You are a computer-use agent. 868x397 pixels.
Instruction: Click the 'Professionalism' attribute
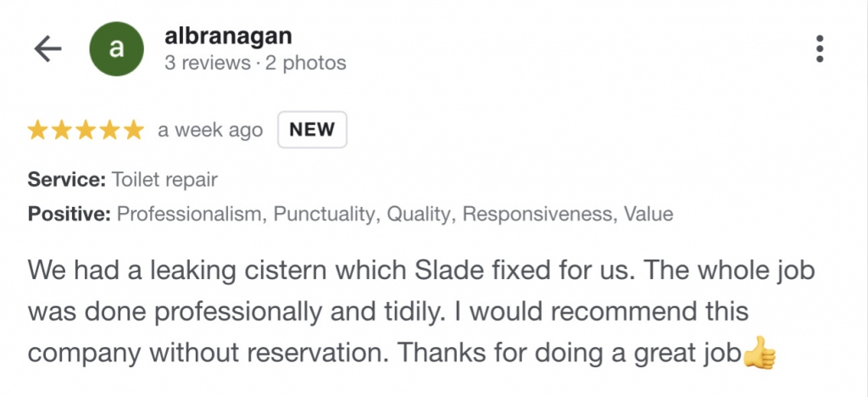tap(189, 215)
